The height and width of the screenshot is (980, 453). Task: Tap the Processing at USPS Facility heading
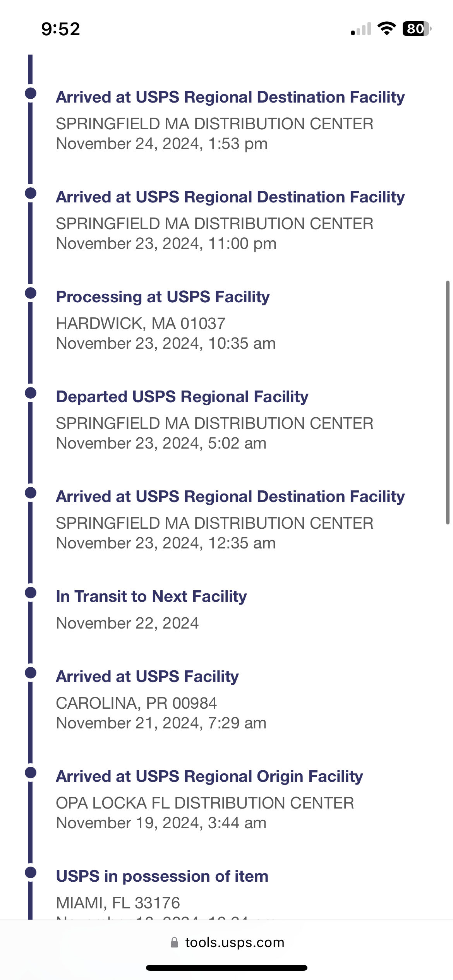[x=163, y=297]
